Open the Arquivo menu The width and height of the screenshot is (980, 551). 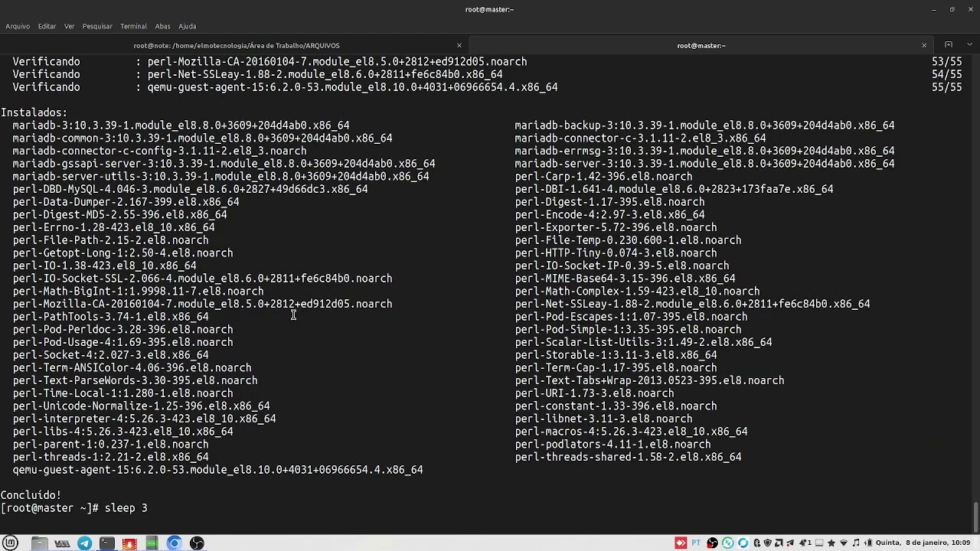(18, 26)
